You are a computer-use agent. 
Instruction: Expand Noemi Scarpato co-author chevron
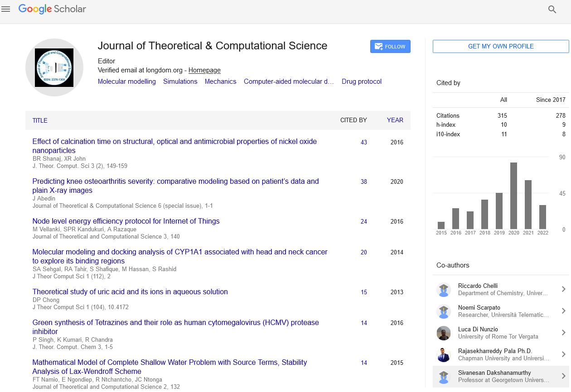tap(563, 311)
